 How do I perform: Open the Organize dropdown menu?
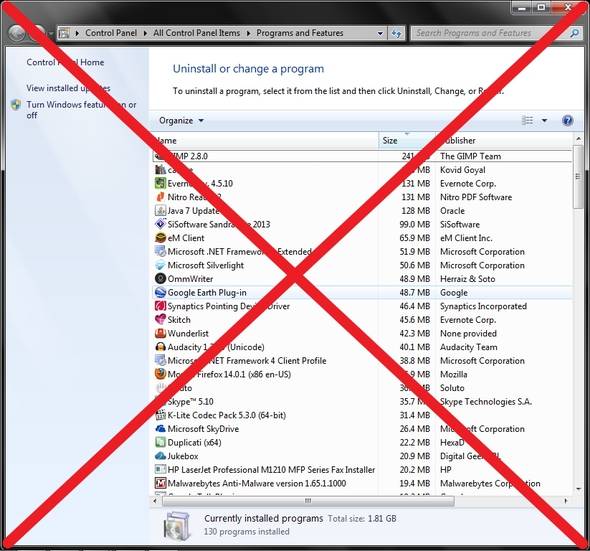(181, 121)
